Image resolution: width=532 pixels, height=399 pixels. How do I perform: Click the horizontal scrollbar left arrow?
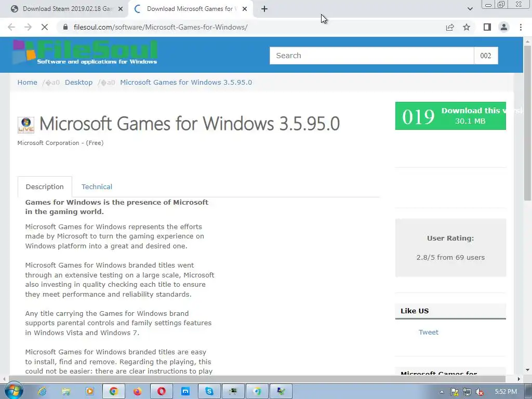[x=4, y=379]
